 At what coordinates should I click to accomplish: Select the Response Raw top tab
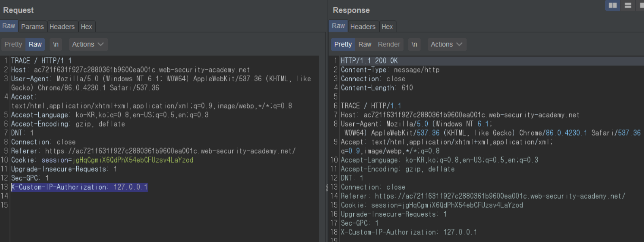pyautogui.click(x=338, y=26)
